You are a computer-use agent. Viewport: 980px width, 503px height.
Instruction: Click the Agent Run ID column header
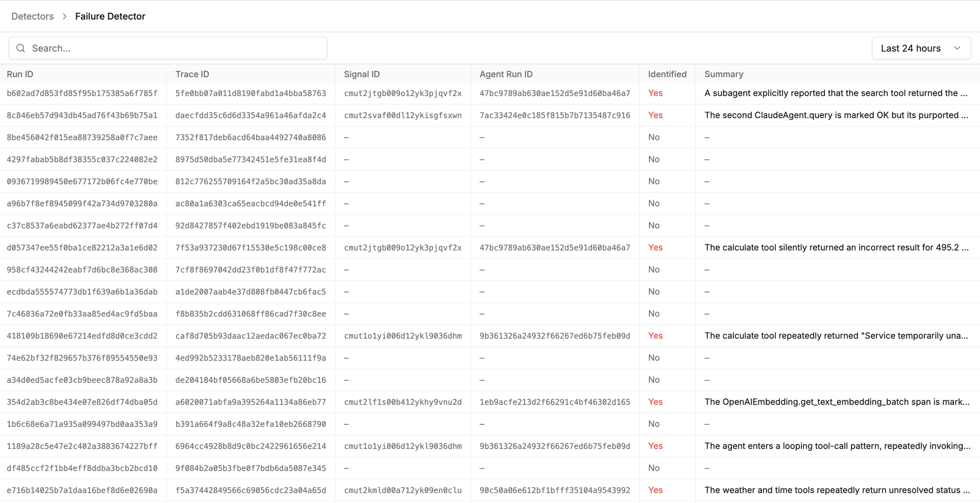[x=506, y=74]
